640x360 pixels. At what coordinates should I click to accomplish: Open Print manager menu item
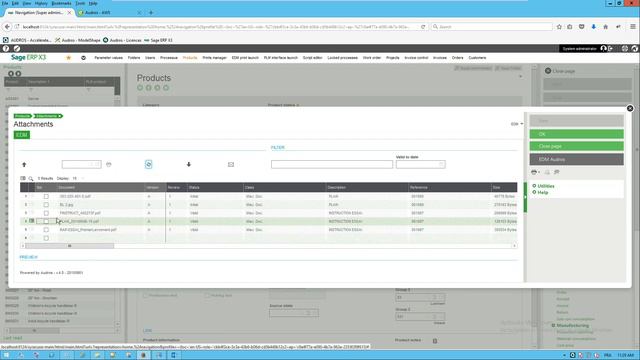pyautogui.click(x=214, y=58)
